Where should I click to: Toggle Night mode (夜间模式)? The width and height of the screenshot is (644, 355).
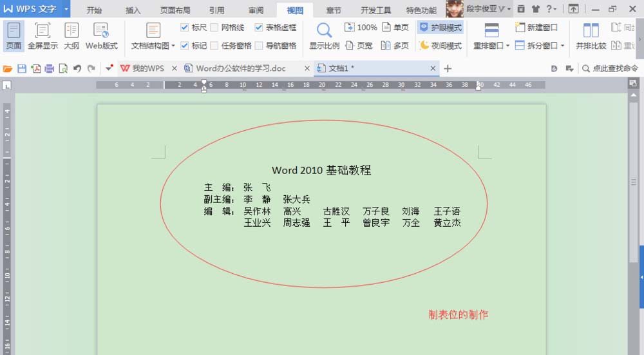[x=440, y=46]
